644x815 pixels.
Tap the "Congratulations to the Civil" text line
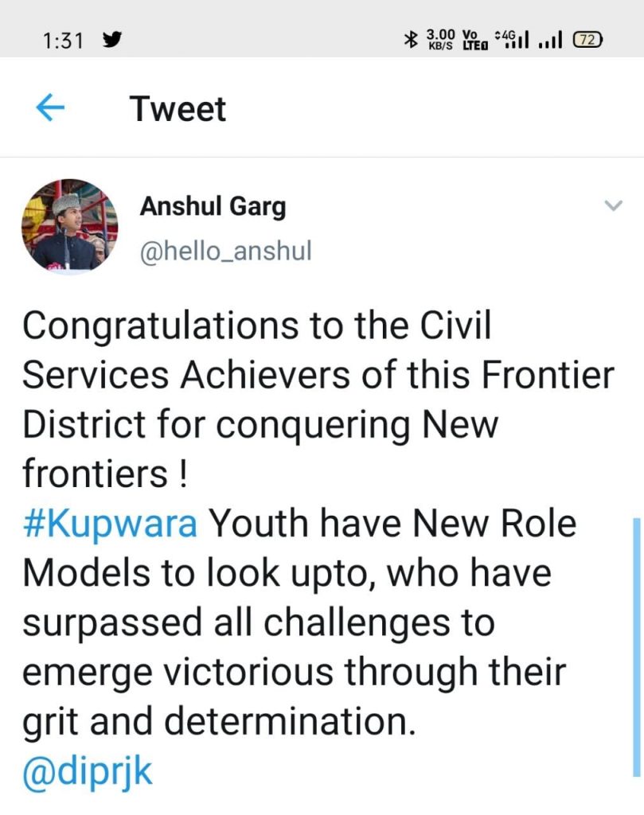point(256,326)
